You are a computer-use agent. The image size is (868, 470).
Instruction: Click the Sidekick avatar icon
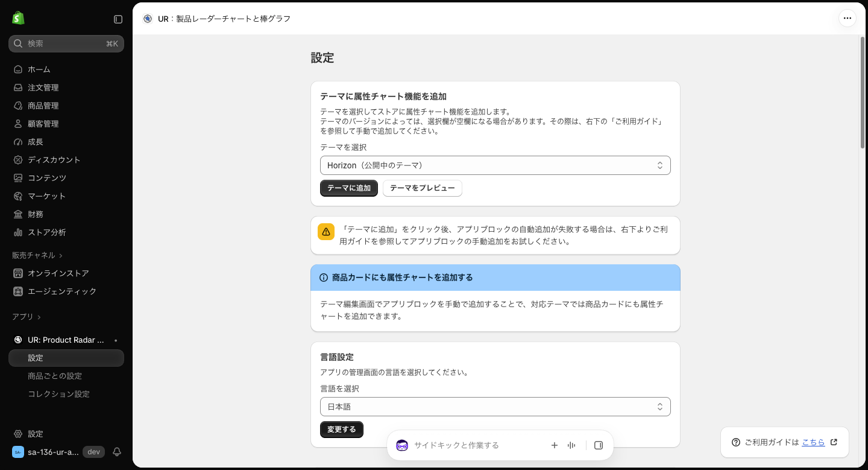coord(402,445)
